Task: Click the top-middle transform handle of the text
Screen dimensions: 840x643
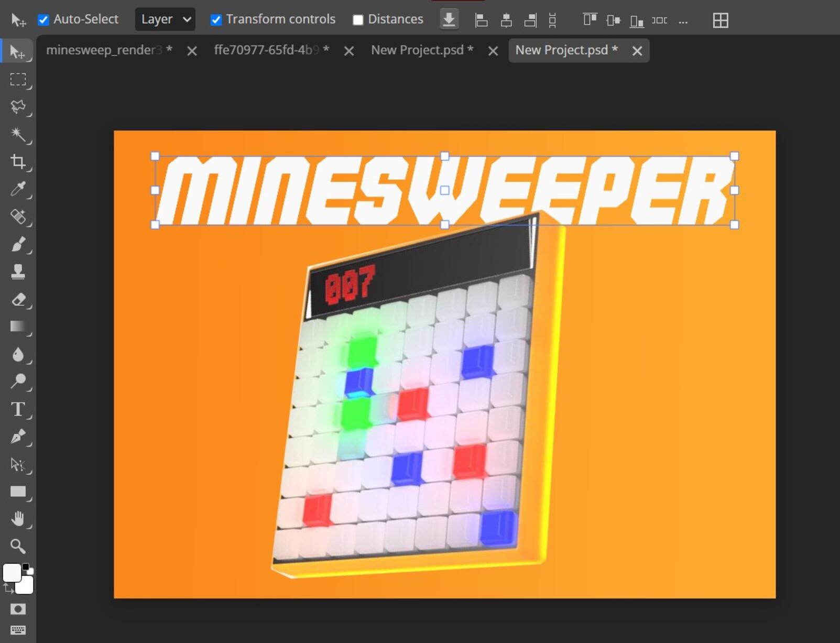Action: pos(444,156)
